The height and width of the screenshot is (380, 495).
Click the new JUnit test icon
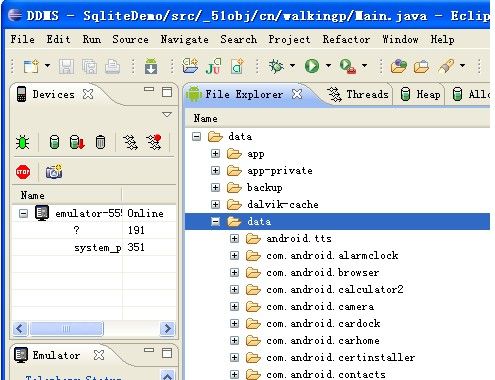[x=213, y=66]
